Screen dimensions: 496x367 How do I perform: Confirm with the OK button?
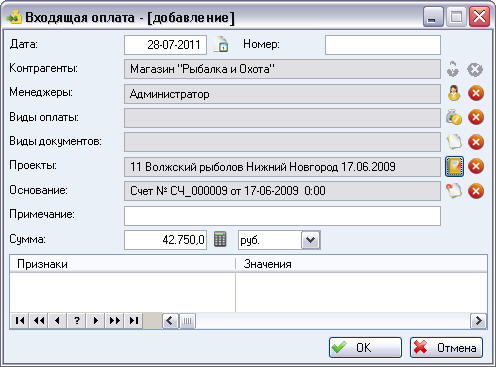tap(365, 347)
